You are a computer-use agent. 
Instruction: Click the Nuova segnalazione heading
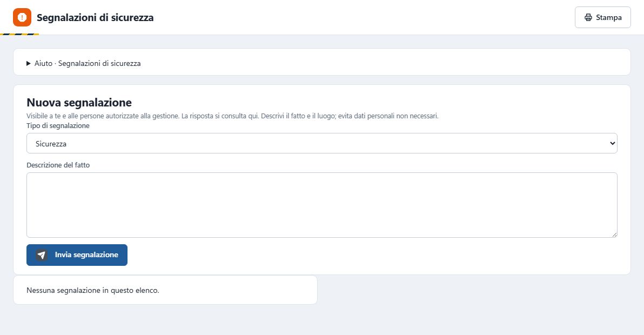pos(79,102)
